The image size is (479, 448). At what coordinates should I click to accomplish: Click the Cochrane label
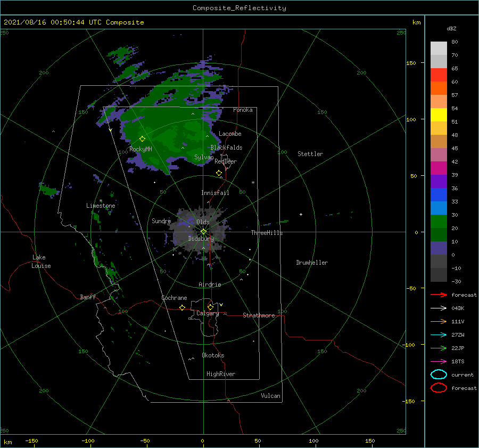click(x=174, y=298)
